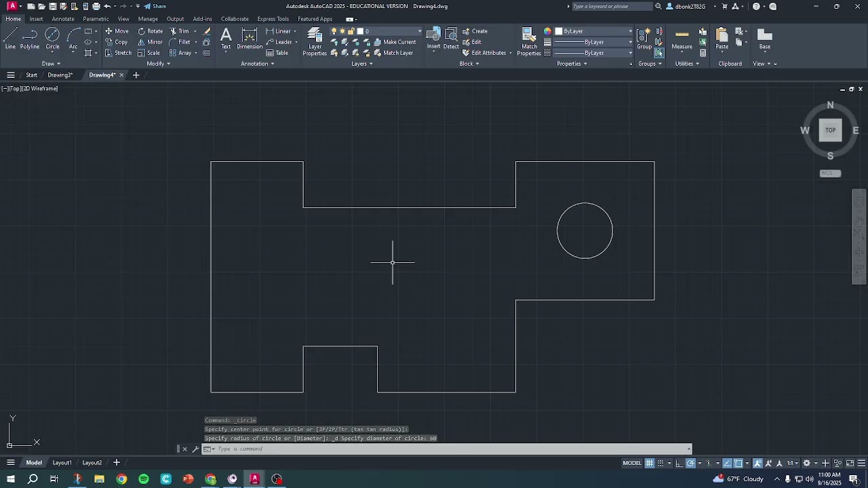The height and width of the screenshot is (488, 868).
Task: Click Edit Attributes in Block panel
Action: (484, 53)
